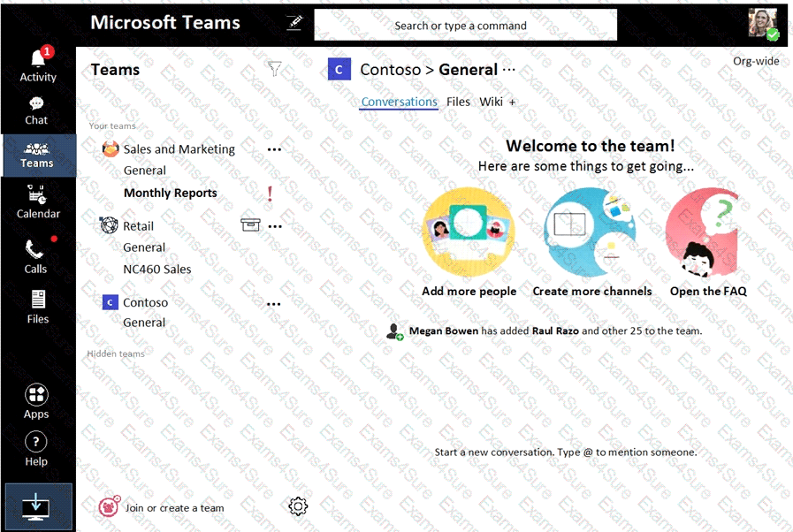The width and height of the screenshot is (793, 532).
Task: Open the Chat section
Action: (x=36, y=110)
